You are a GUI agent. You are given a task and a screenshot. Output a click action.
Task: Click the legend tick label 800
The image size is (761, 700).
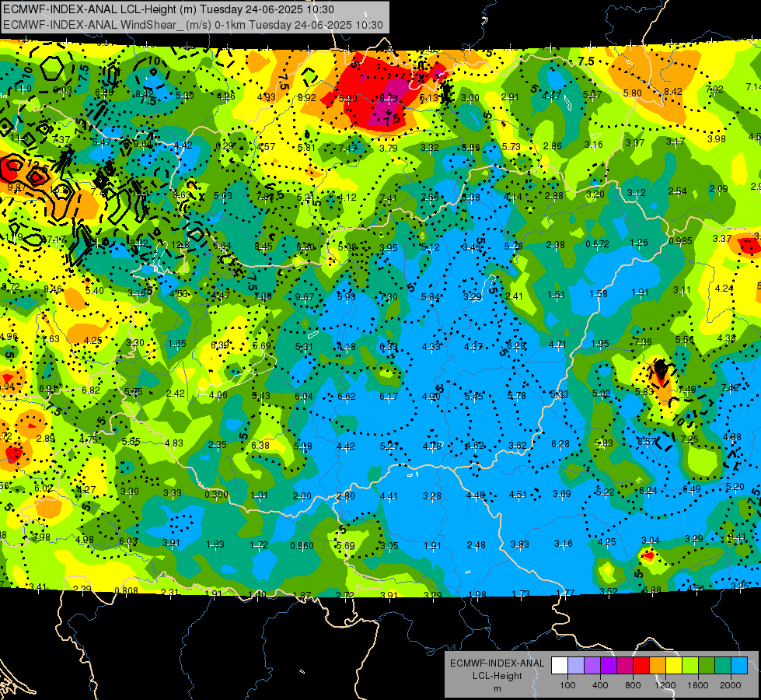[633, 685]
